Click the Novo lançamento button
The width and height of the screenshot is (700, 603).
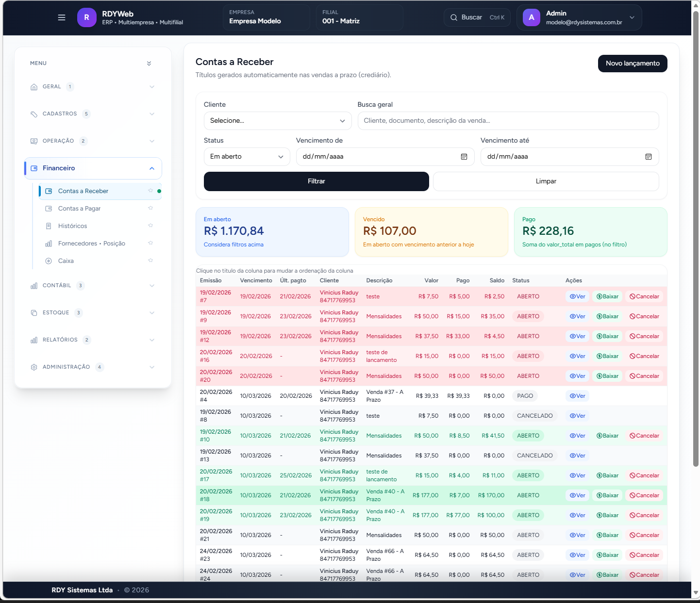[x=632, y=64]
